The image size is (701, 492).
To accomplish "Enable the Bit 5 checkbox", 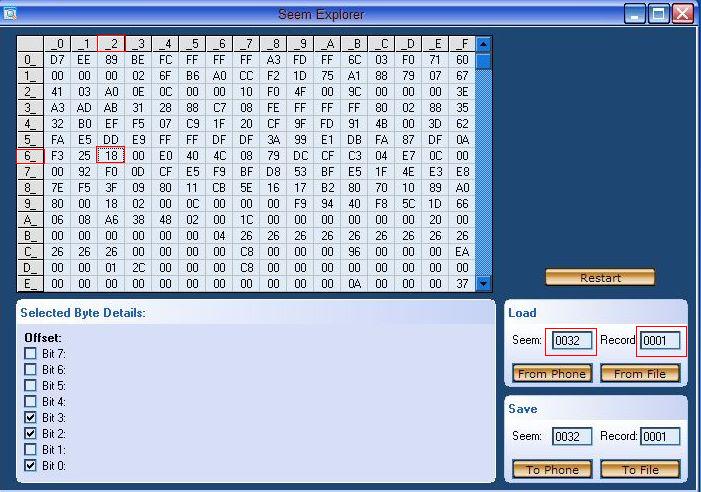I will click(30, 385).
